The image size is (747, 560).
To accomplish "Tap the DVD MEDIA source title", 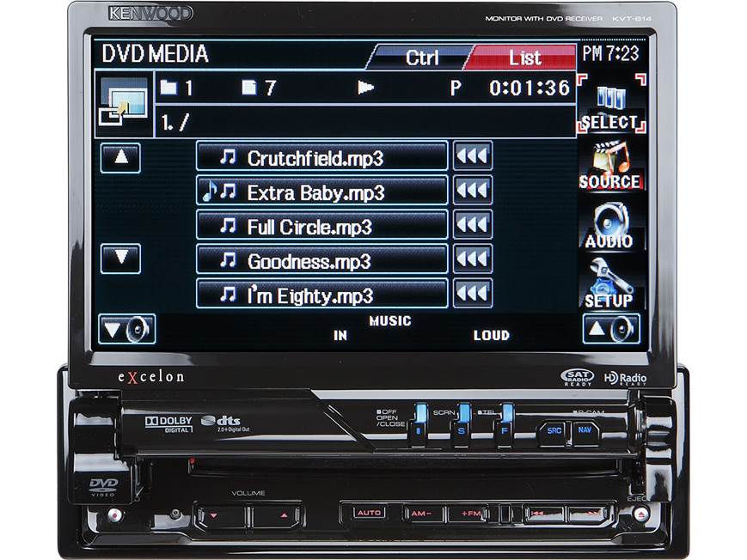I will tap(156, 53).
